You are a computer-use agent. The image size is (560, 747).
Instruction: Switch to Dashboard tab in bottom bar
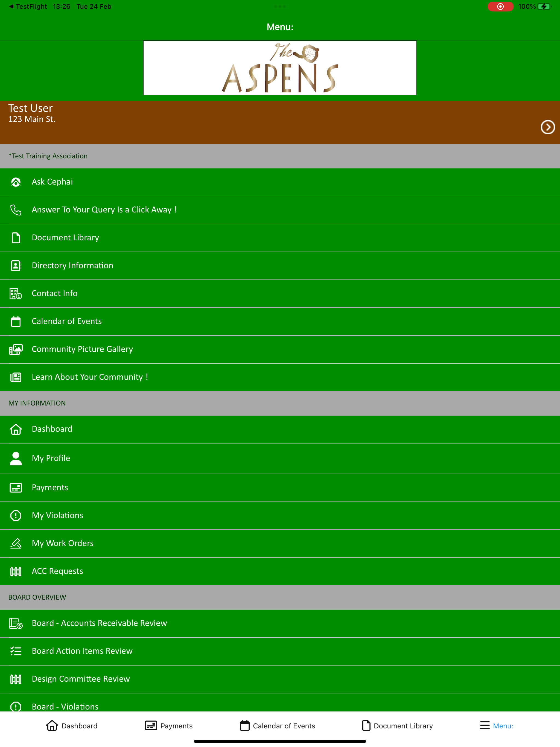[72, 725]
